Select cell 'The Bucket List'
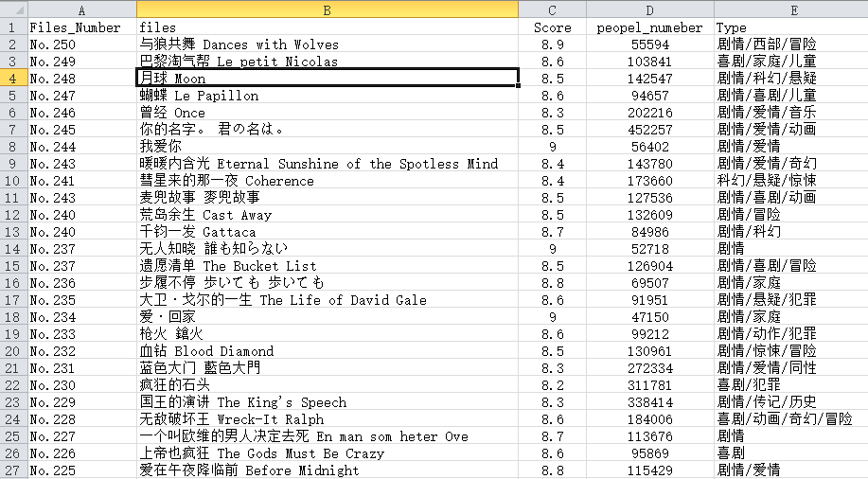The image size is (868, 479). (328, 266)
